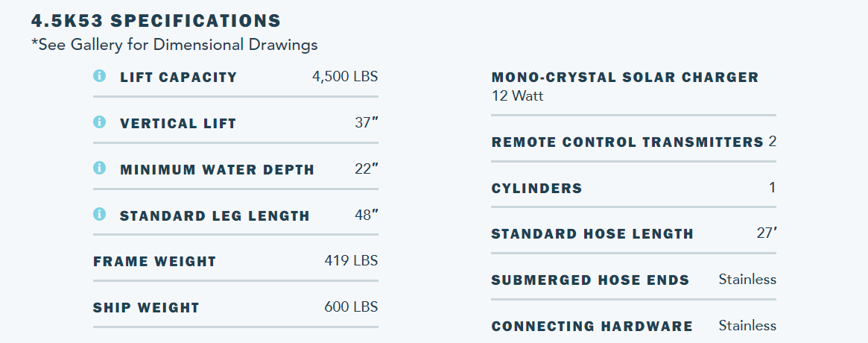Select the Lift Capacity label
Image resolution: width=868 pixels, height=343 pixels.
pyautogui.click(x=178, y=78)
